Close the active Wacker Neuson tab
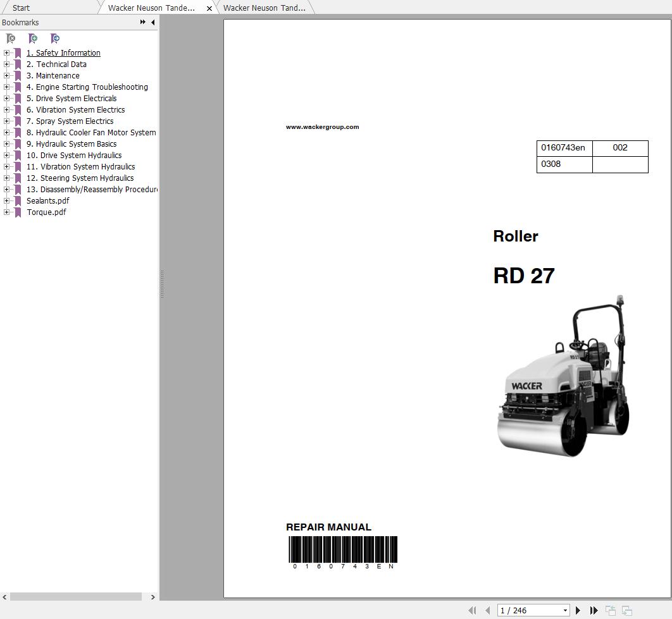This screenshot has height=619, width=672. click(209, 8)
